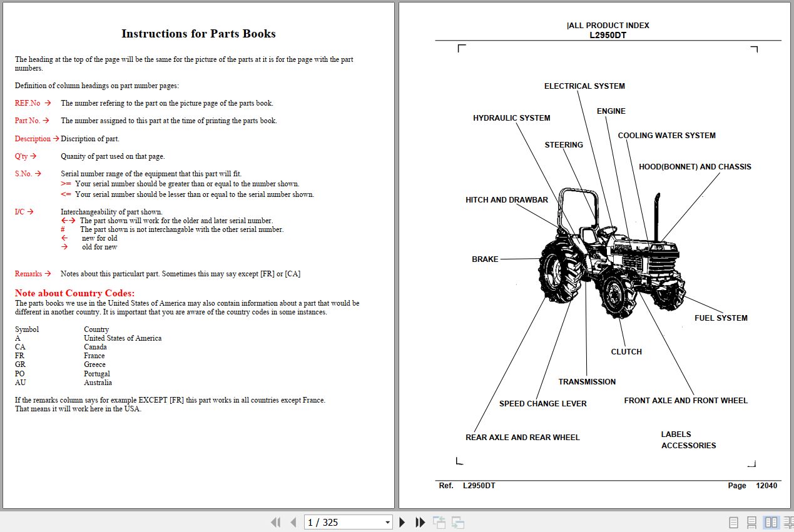
Task: Click the France country row
Action: coord(60,356)
